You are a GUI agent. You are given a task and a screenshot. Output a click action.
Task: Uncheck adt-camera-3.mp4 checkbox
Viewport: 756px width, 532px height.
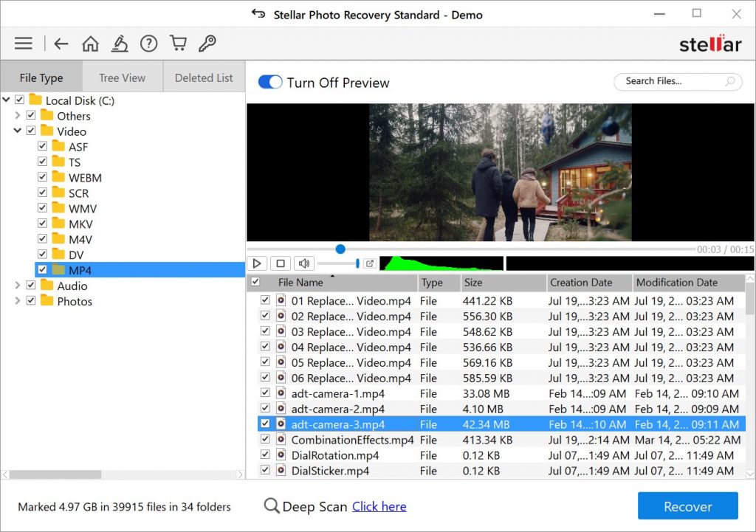click(x=265, y=424)
